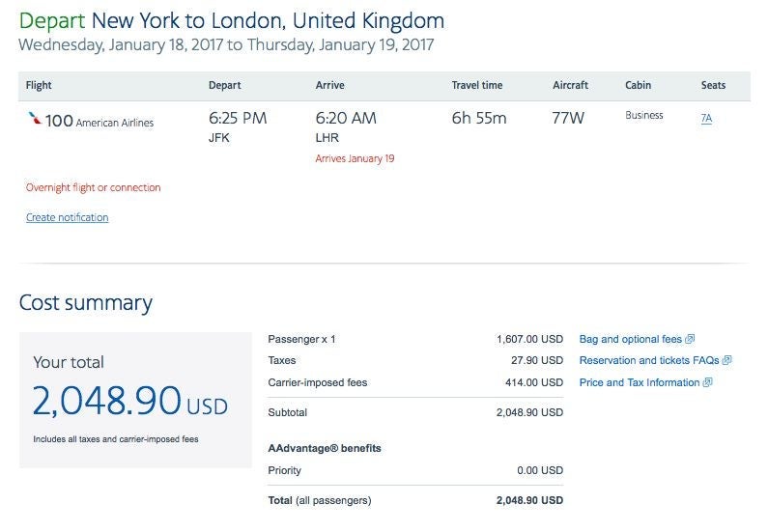Image resolution: width=768 pixels, height=532 pixels.
Task: Click the large 2,048.90 USD total amount
Action: (129, 401)
